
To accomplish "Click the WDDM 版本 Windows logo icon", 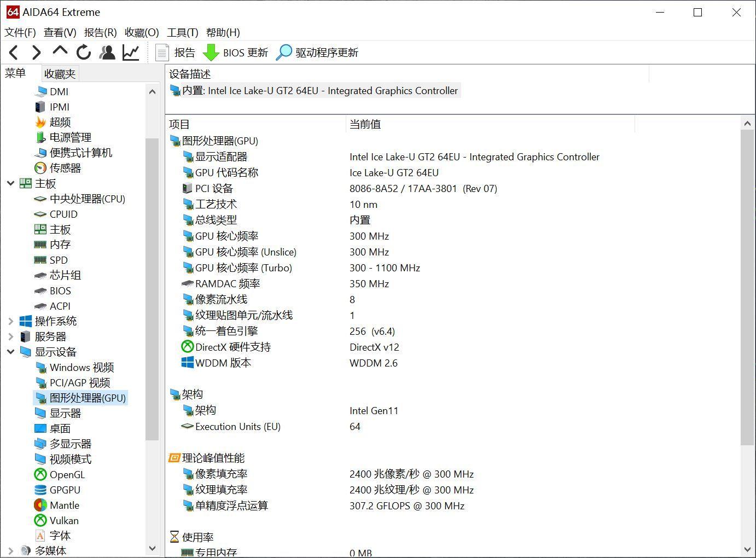I will coord(188,363).
